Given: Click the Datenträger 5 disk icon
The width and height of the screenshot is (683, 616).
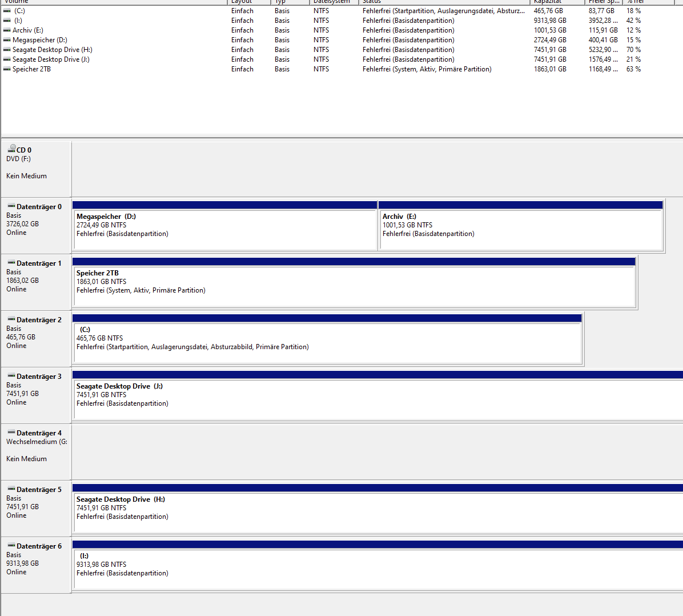Looking at the screenshot, I should (11, 489).
